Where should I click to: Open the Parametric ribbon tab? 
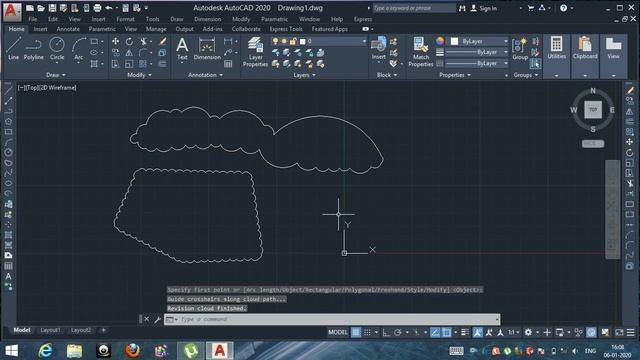pos(102,29)
